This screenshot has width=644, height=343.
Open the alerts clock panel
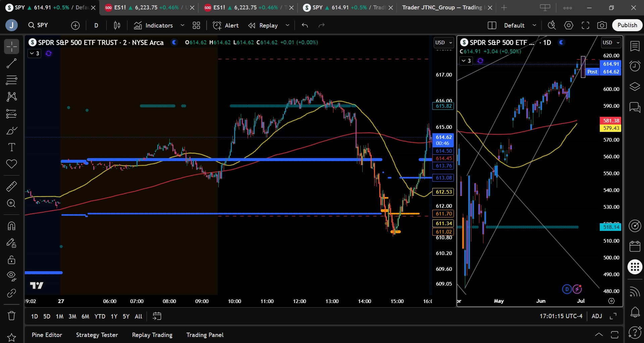point(635,66)
